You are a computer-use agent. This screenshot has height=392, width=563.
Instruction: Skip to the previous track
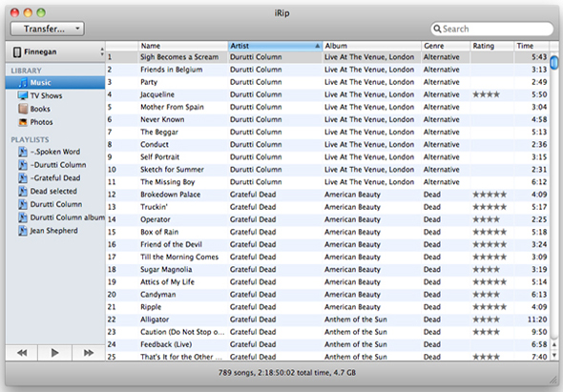pos(22,353)
